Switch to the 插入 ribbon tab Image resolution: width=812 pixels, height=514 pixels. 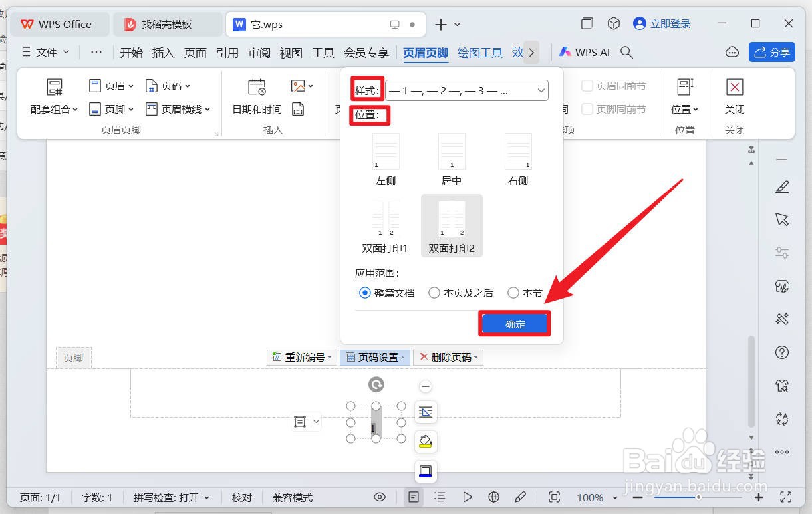[163, 52]
